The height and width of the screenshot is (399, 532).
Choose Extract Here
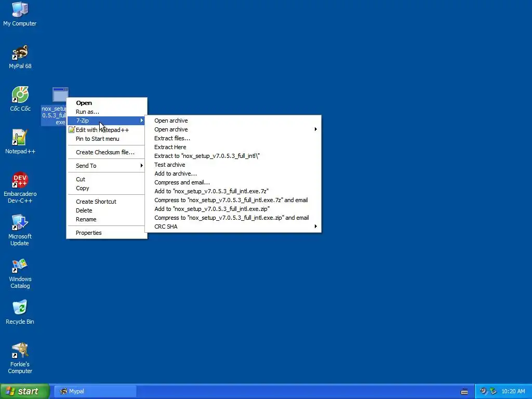[233, 147]
